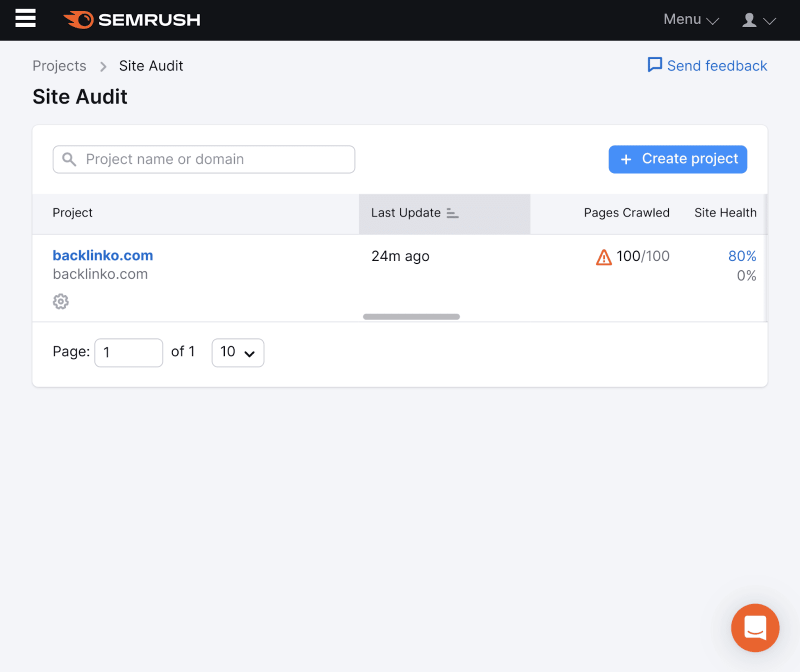This screenshot has width=800, height=672.
Task: Click the grey backlinko.com domain text
Action: pyautogui.click(x=100, y=274)
